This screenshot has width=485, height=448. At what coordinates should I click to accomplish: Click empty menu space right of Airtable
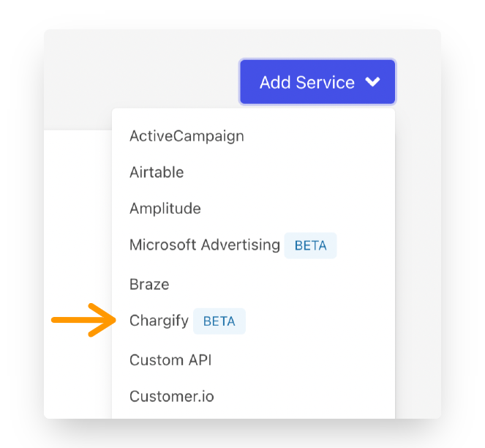[x=293, y=173]
